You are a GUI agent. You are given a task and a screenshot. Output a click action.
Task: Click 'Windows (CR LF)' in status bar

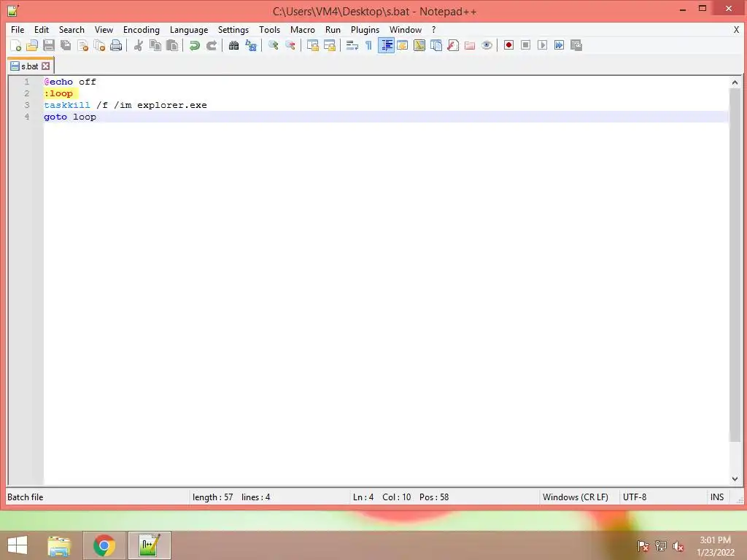point(575,497)
